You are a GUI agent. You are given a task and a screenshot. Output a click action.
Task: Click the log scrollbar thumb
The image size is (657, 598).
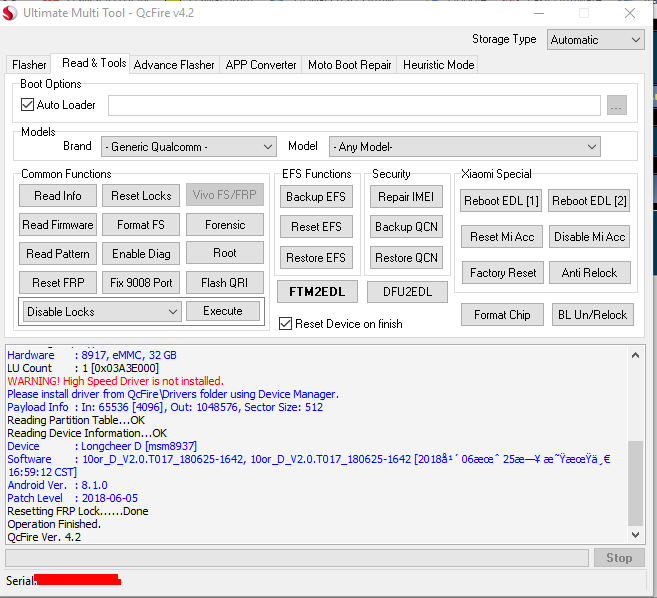tap(636, 483)
